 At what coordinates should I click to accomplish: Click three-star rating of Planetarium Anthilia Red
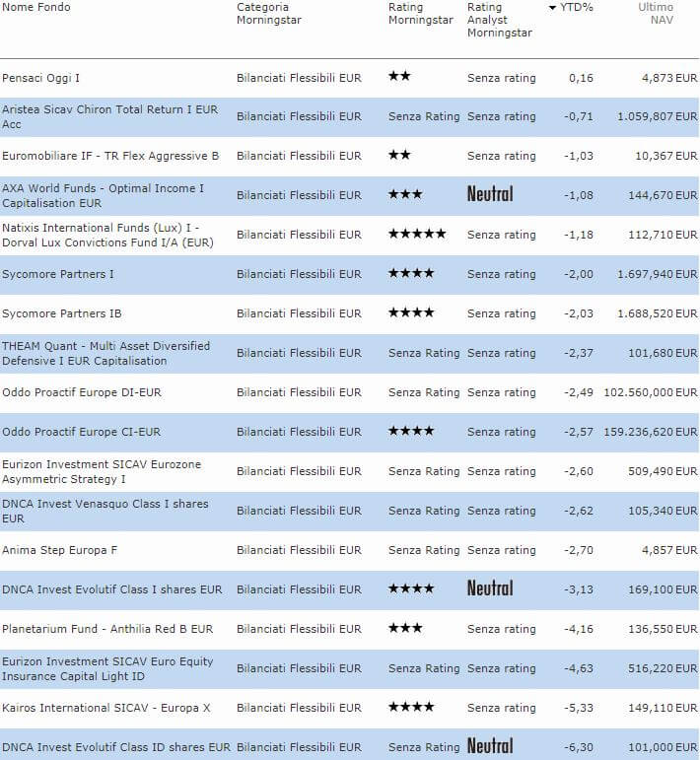point(405,628)
